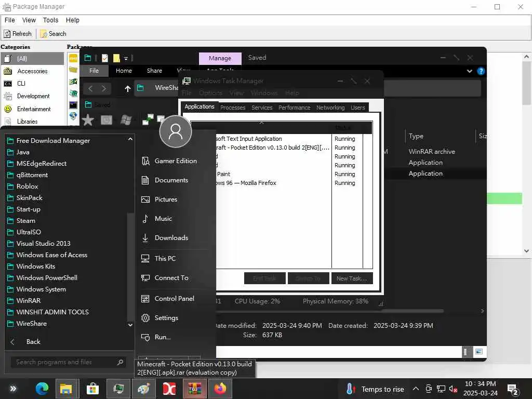Open Control Panel from start menu
The image size is (532, 399).
tap(175, 299)
